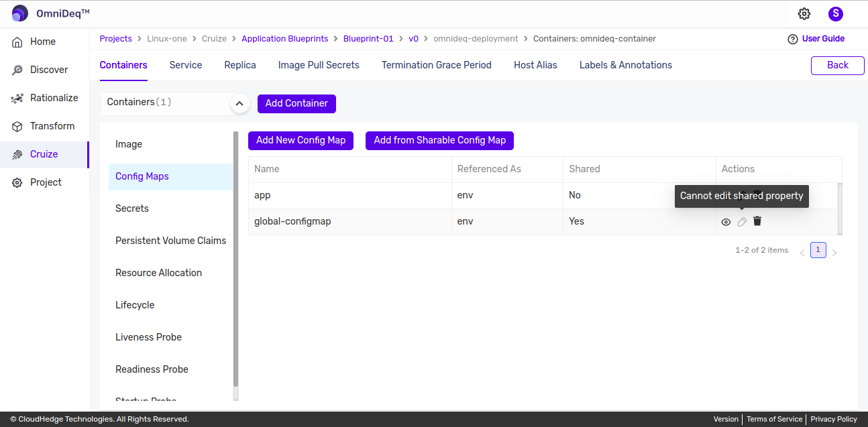Image resolution: width=868 pixels, height=427 pixels.
Task: Click omnideq-deployment breadcrumb
Action: tap(476, 39)
